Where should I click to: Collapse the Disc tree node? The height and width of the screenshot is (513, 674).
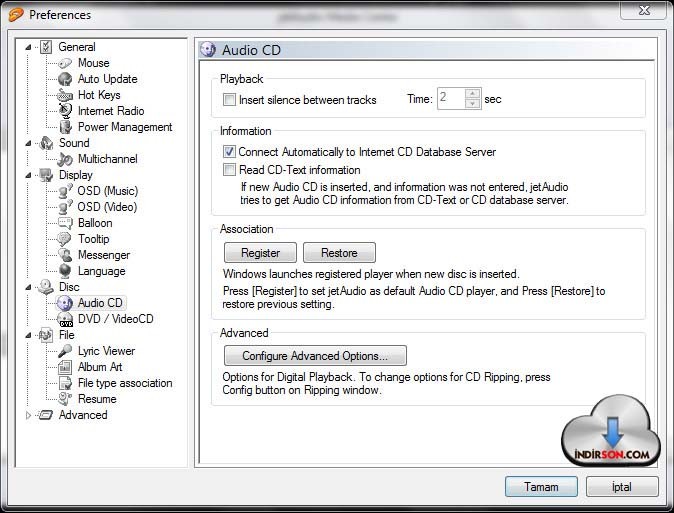pyautogui.click(x=28, y=287)
